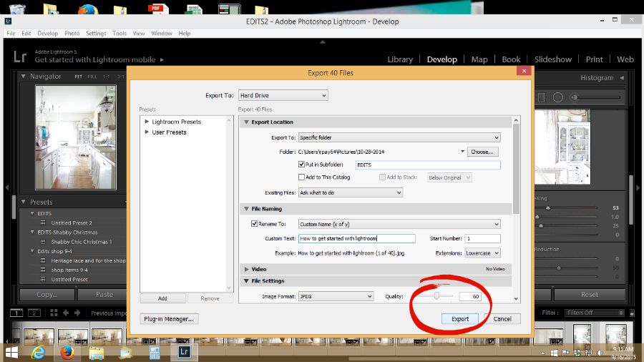Click the volume speaker tray icon
Image resolution: width=644 pixels, height=362 pixels.
pos(600,353)
